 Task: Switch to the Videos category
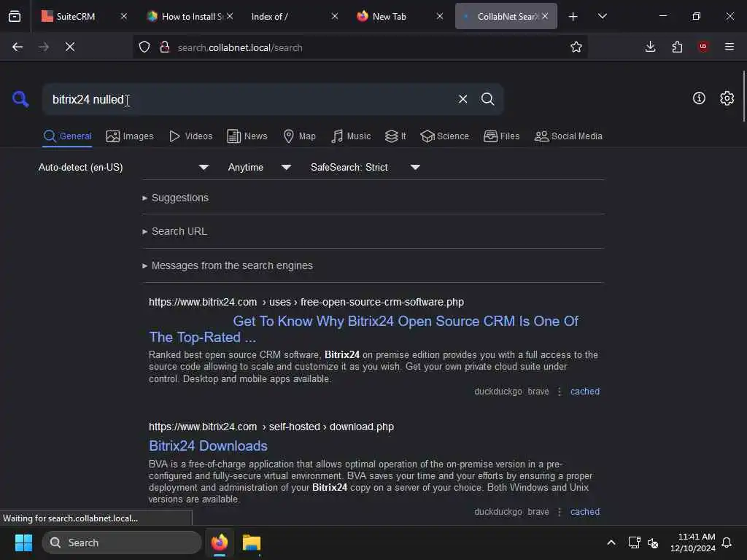[x=190, y=136]
